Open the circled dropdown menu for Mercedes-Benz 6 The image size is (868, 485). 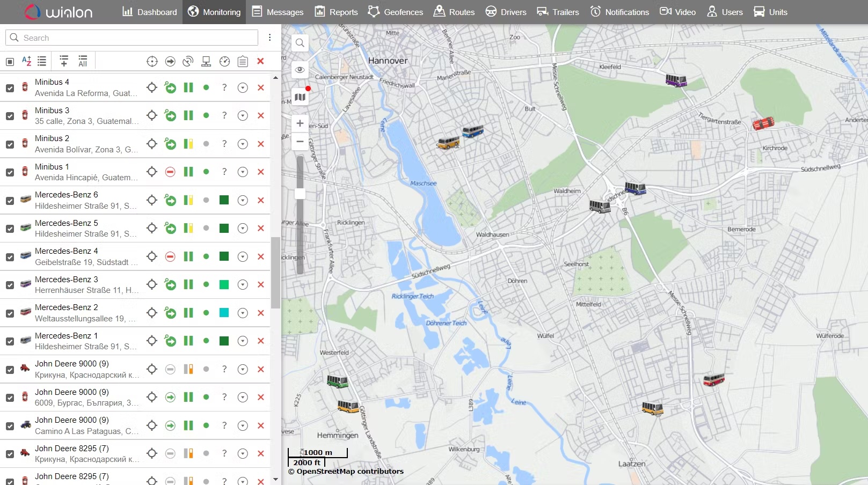coord(243,200)
